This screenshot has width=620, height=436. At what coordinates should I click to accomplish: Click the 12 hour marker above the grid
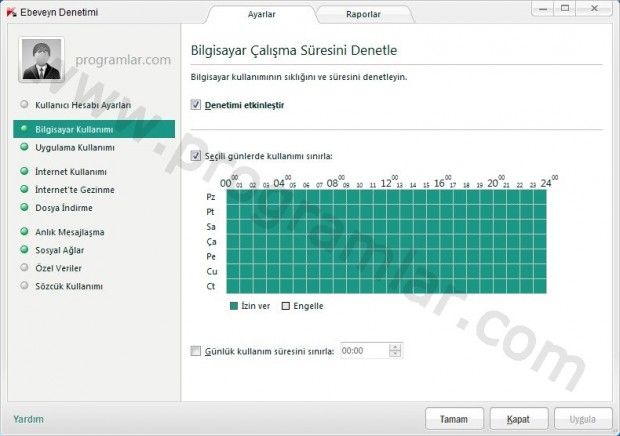coord(386,183)
